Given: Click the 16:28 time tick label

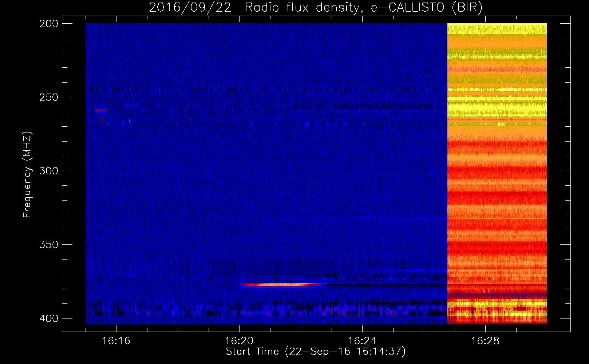Looking at the screenshot, I should tap(485, 341).
